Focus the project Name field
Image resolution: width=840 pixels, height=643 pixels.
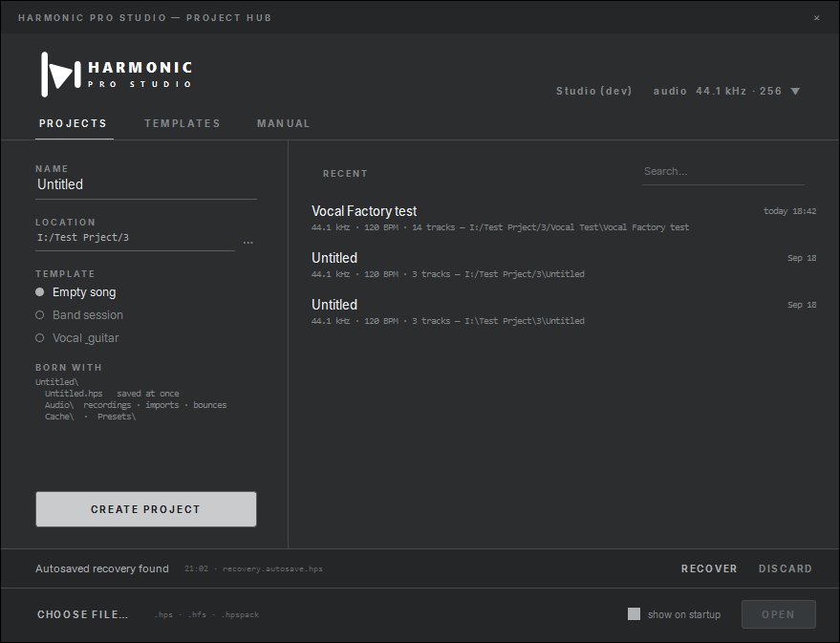pyautogui.click(x=145, y=184)
